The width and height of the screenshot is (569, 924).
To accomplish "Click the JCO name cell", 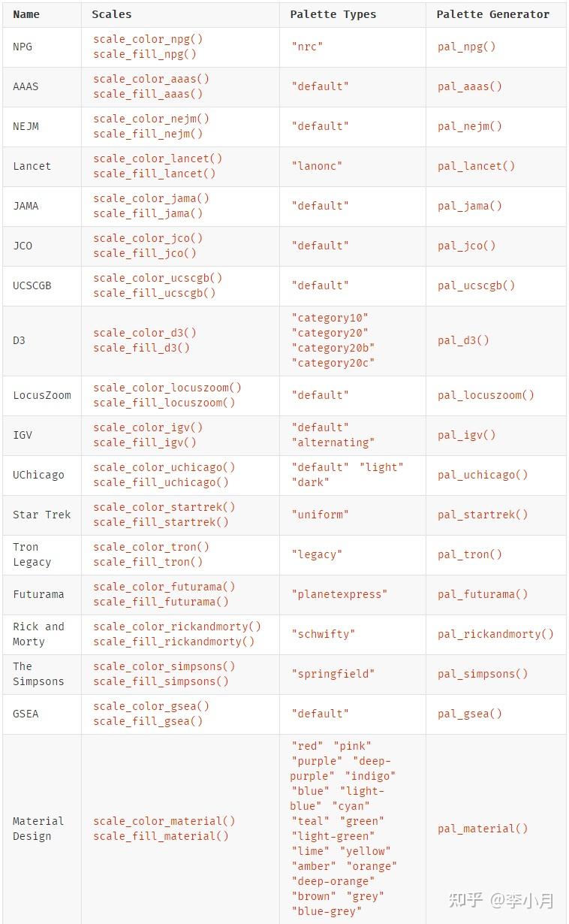I will click(23, 246).
